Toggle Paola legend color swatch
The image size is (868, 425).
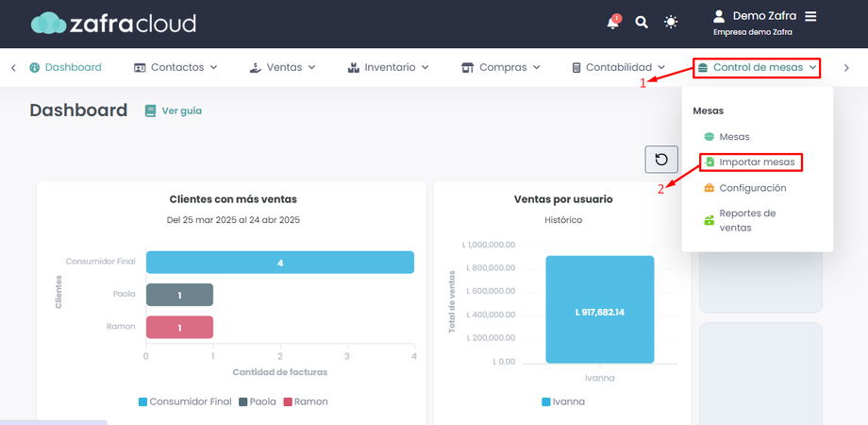click(x=243, y=401)
